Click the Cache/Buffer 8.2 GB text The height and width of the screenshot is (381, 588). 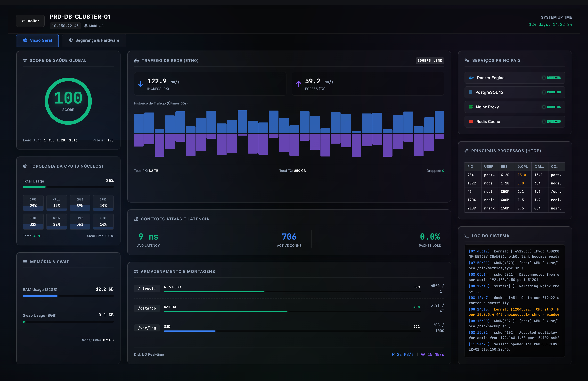coord(97,340)
